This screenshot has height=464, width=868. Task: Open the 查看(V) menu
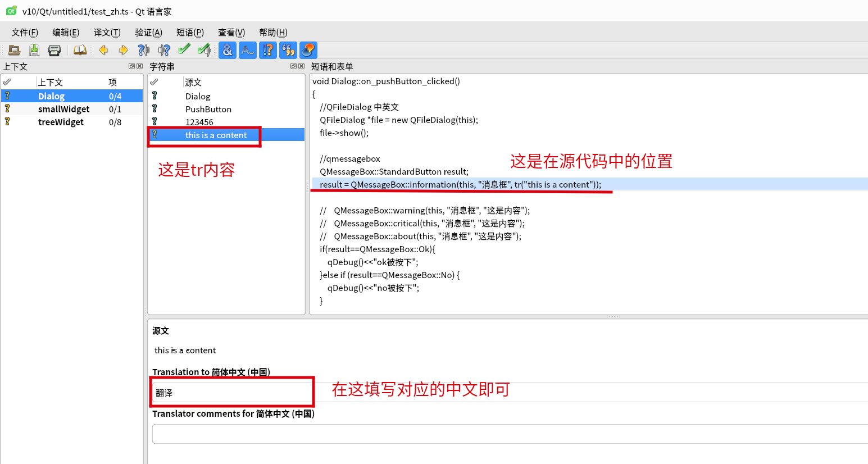tap(231, 32)
